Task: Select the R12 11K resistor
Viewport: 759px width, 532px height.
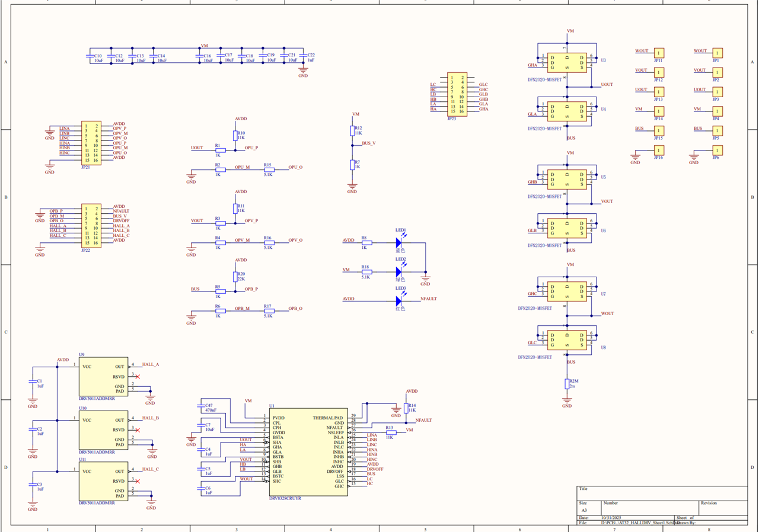Action: 352,131
